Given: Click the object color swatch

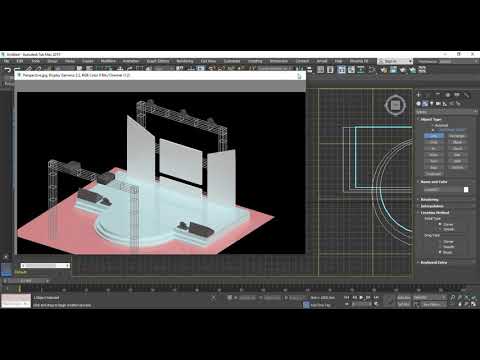Looking at the screenshot, I should [466, 190].
